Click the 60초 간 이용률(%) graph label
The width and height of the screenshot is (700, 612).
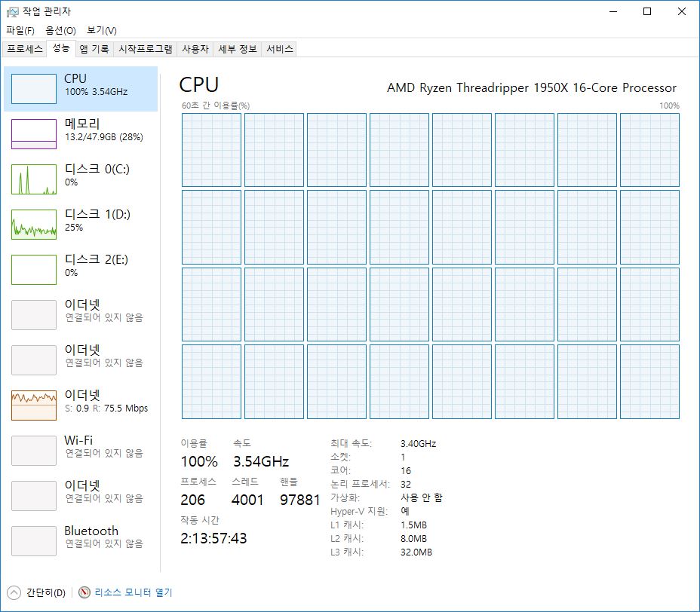click(216, 106)
